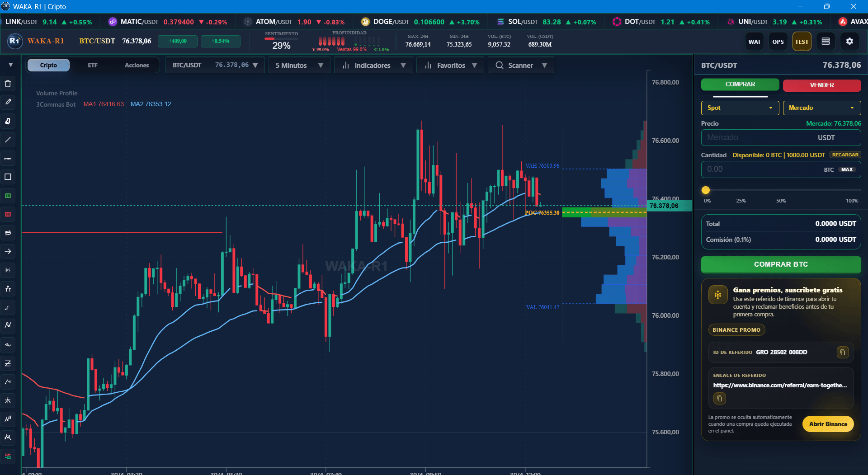The image size is (868, 475).
Task: Switch order side to COMPRAR
Action: [x=740, y=85]
